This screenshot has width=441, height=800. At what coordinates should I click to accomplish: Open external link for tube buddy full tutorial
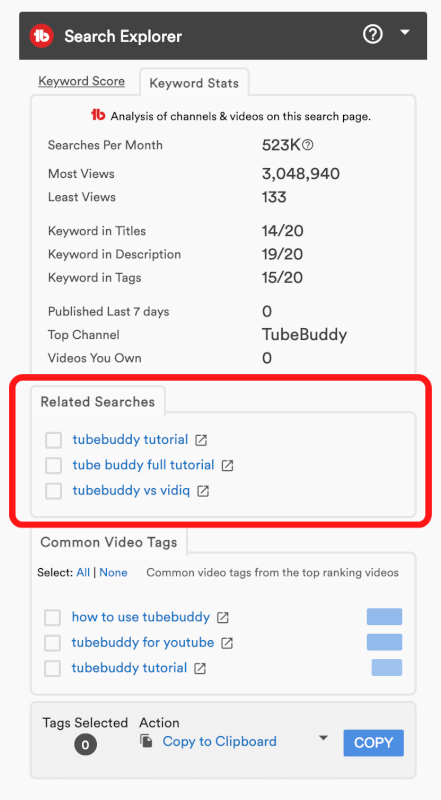pos(227,466)
